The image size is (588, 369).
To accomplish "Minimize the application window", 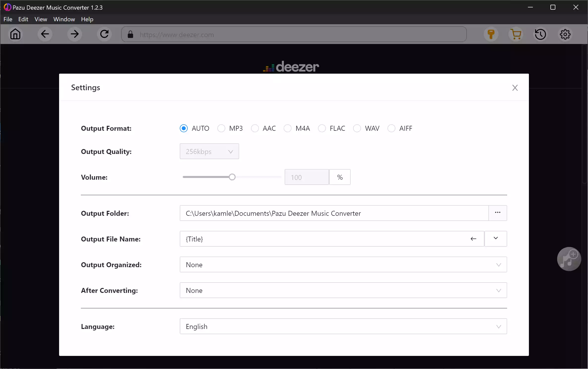I will (x=530, y=7).
